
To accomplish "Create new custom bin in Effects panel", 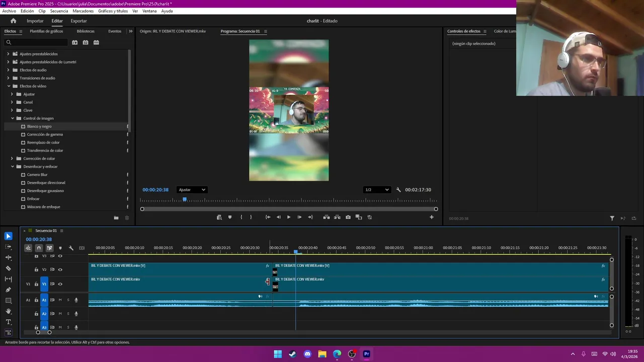I will tap(116, 218).
